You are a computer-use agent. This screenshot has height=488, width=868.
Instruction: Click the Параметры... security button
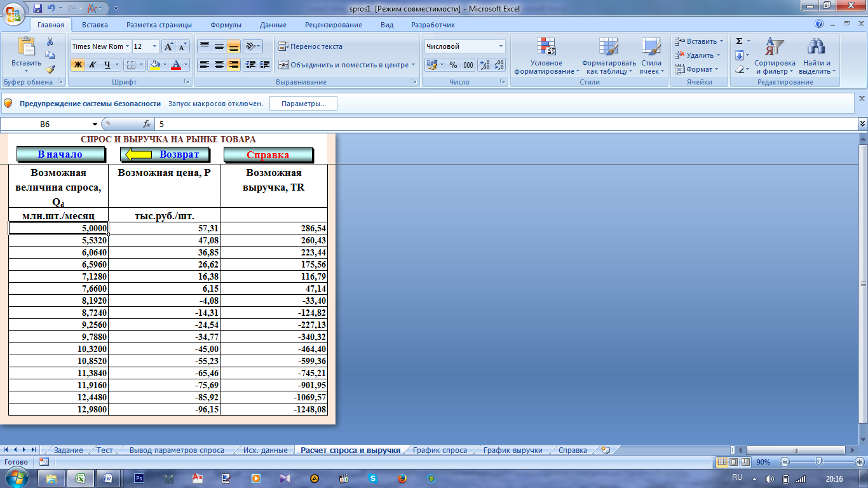click(304, 104)
